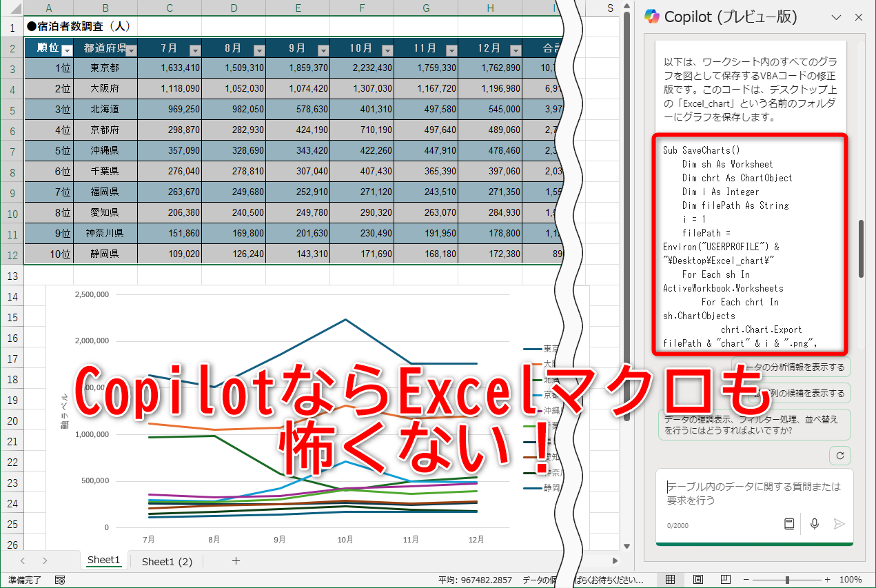Switch to Page Break Preview view
Viewport: 876px width, 588px height.
[726, 580]
